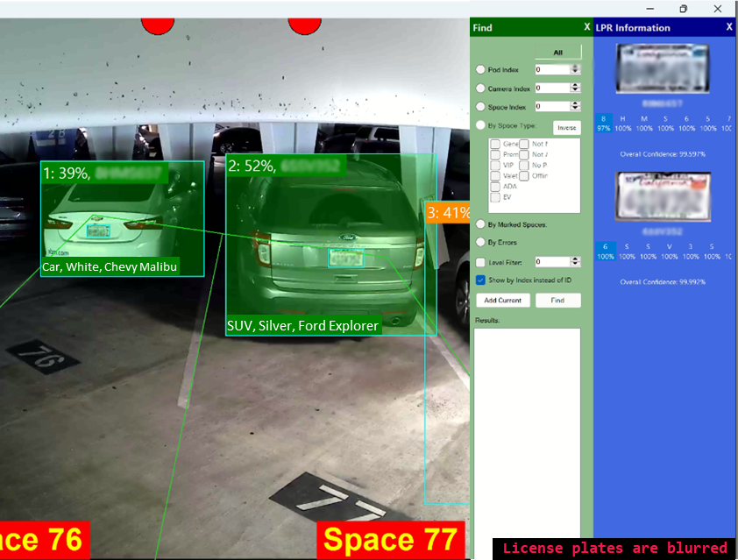
Task: Click the orange vehicle 3 detection label
Action: [448, 213]
